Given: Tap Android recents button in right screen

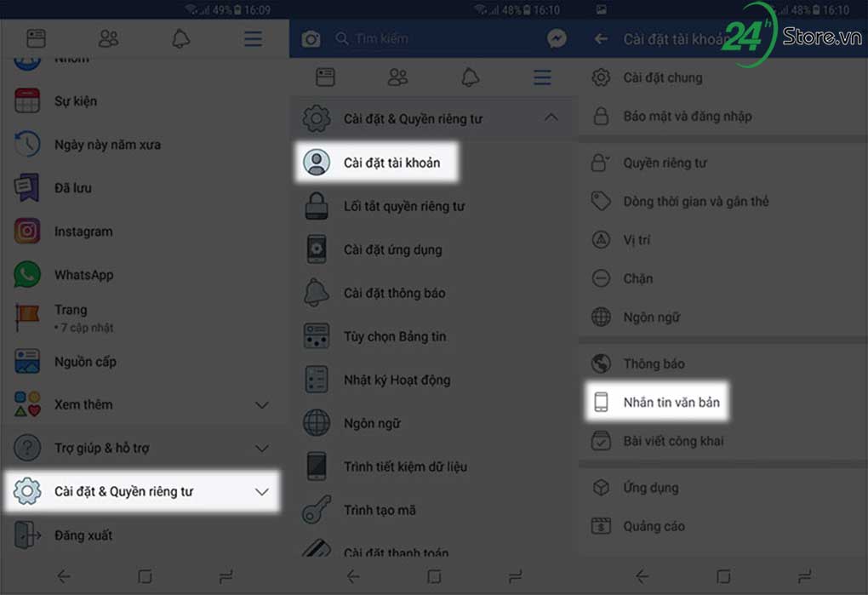Looking at the screenshot, I should [804, 577].
